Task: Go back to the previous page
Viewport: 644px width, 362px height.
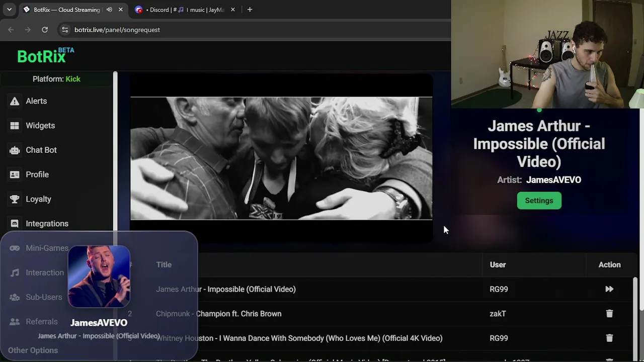Action: [11, 30]
